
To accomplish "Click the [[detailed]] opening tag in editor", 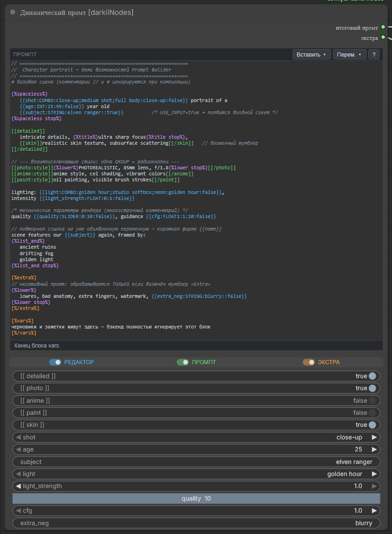I will pos(28,131).
